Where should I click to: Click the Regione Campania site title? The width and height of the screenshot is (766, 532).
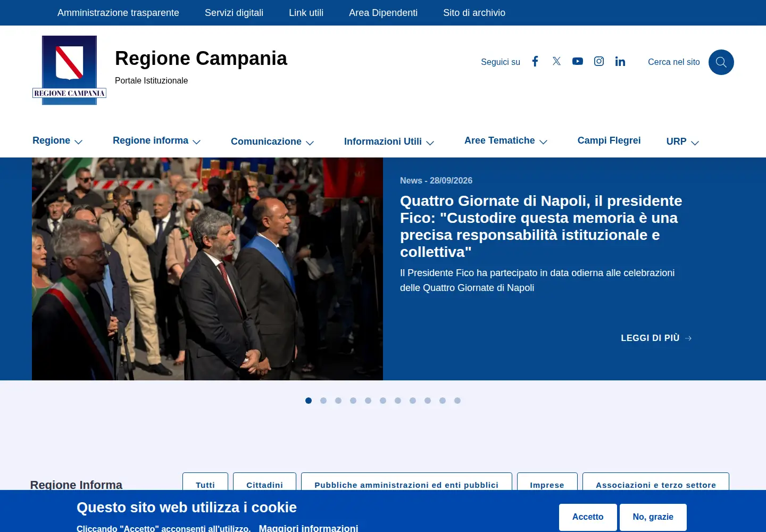tap(201, 58)
